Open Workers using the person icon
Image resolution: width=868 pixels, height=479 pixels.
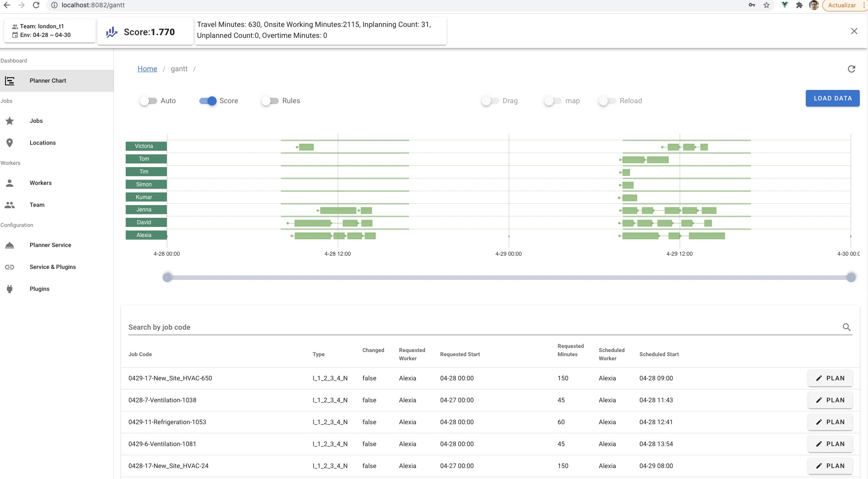click(x=10, y=183)
